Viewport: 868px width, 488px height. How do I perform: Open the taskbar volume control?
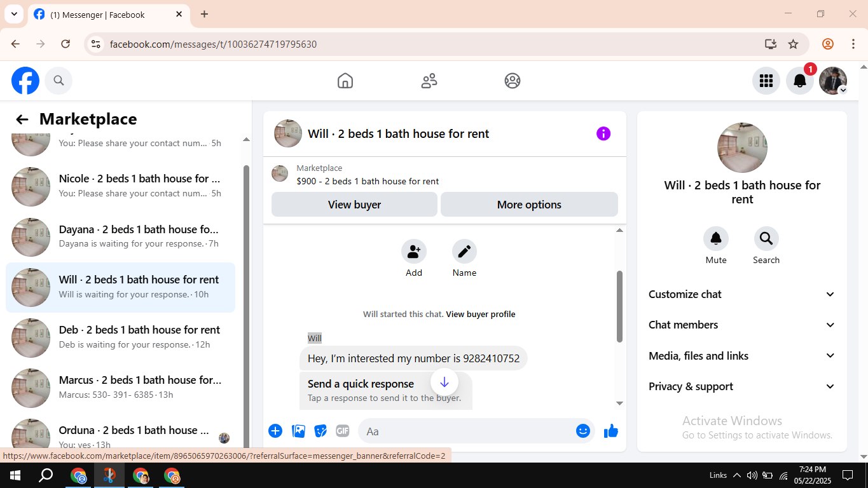pyautogui.click(x=752, y=475)
